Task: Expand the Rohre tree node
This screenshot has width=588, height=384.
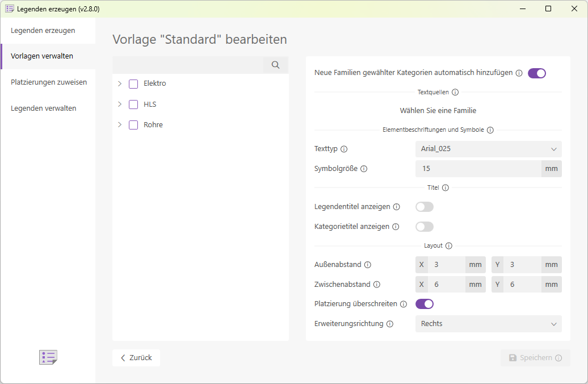Action: pos(119,124)
